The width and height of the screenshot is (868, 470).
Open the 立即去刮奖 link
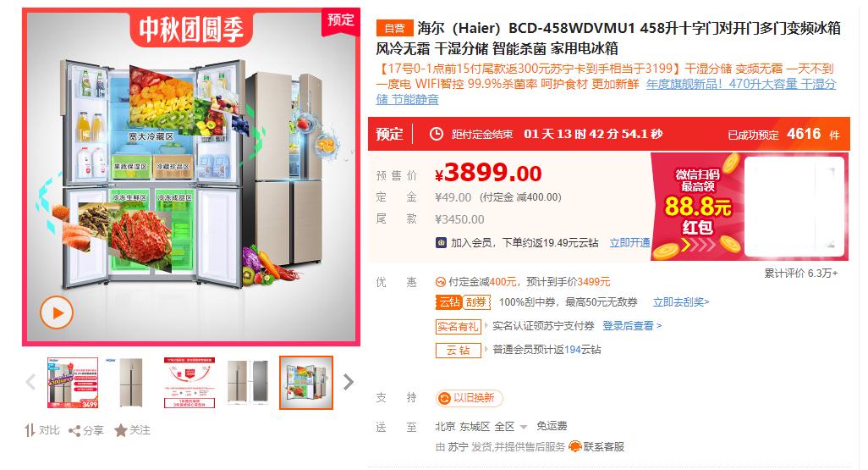tap(681, 302)
